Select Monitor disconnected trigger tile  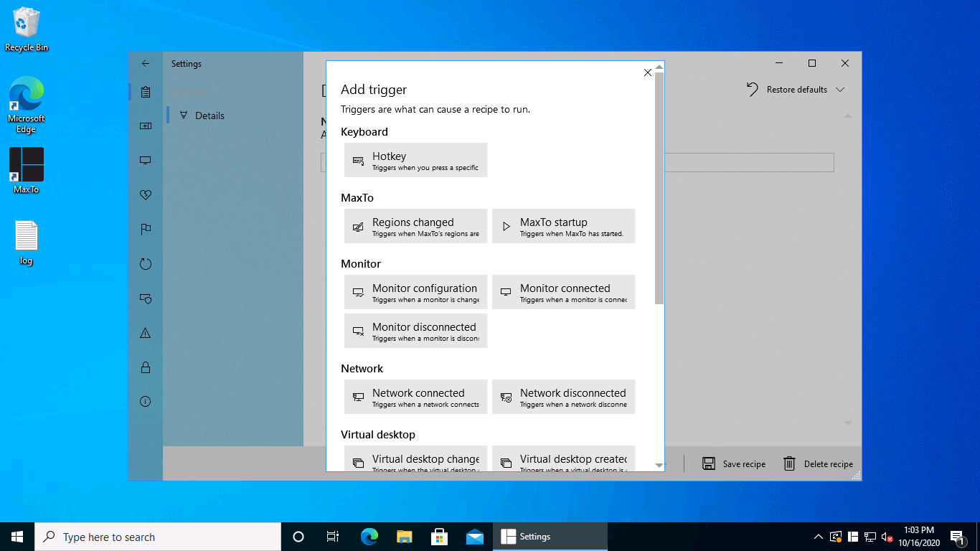pos(415,331)
